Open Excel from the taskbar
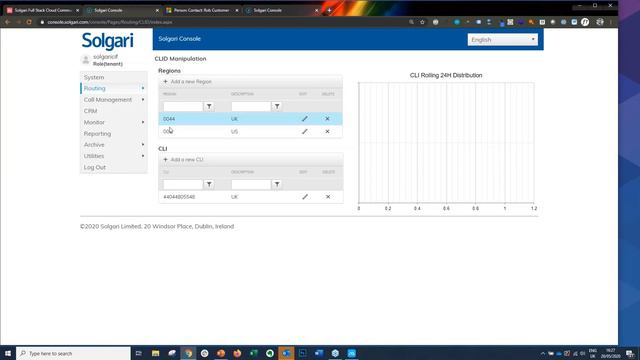Screen dimensions: 640x360 pos(253,353)
